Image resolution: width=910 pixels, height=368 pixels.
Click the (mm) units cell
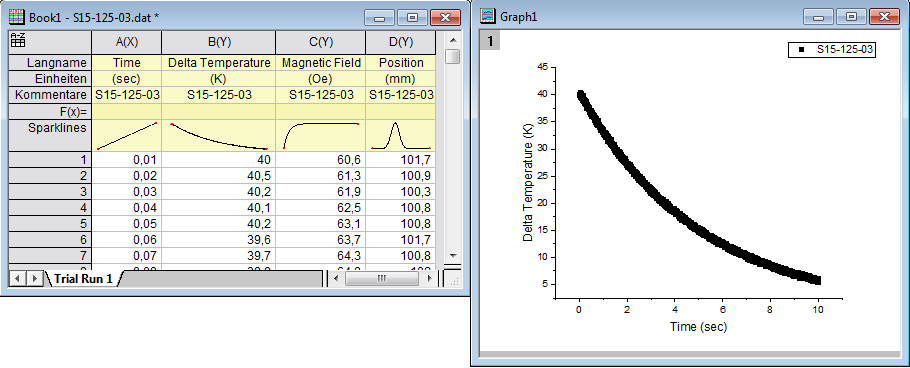click(x=400, y=79)
